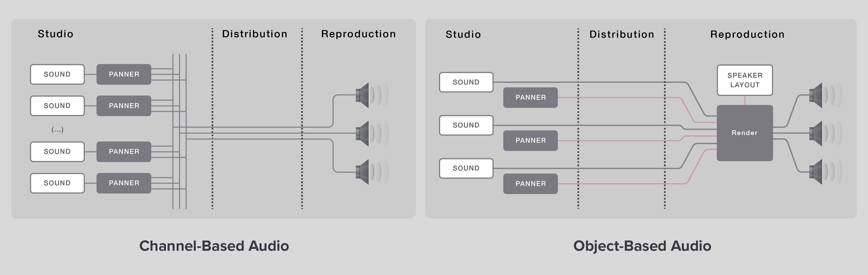Click the Object-Based Audio title
This screenshot has height=275, width=868.
[642, 246]
